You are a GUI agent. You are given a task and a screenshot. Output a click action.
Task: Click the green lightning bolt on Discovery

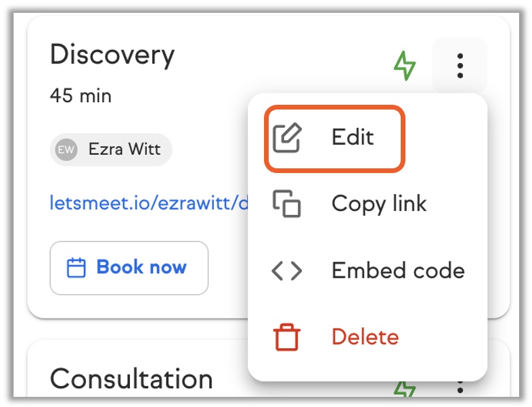[x=405, y=66]
